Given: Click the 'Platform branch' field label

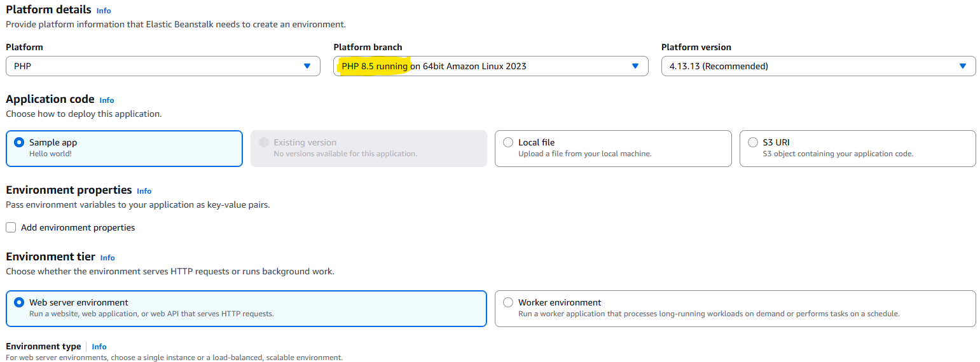Looking at the screenshot, I should pos(368,47).
